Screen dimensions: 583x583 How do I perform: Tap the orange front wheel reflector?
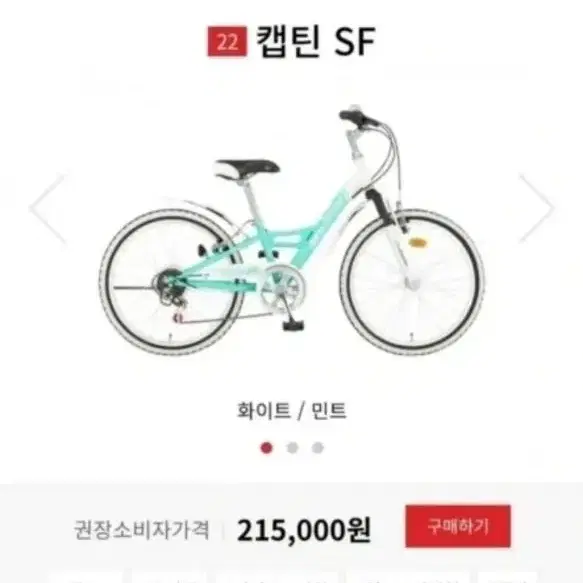coord(418,242)
